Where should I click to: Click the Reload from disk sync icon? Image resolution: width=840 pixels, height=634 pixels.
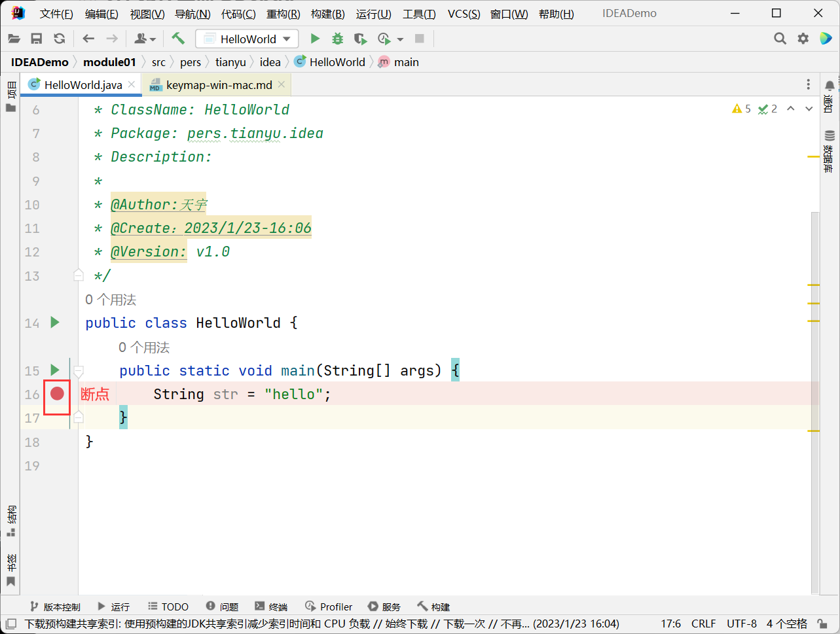(x=60, y=39)
